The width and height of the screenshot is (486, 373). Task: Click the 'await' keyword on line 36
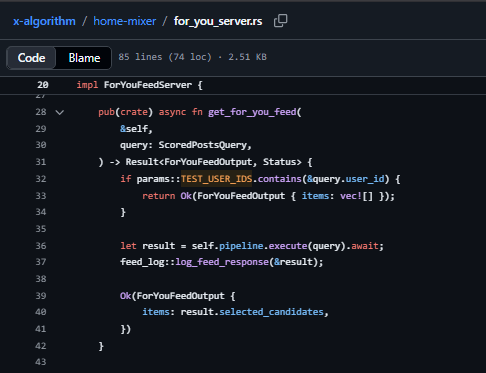click(x=365, y=246)
